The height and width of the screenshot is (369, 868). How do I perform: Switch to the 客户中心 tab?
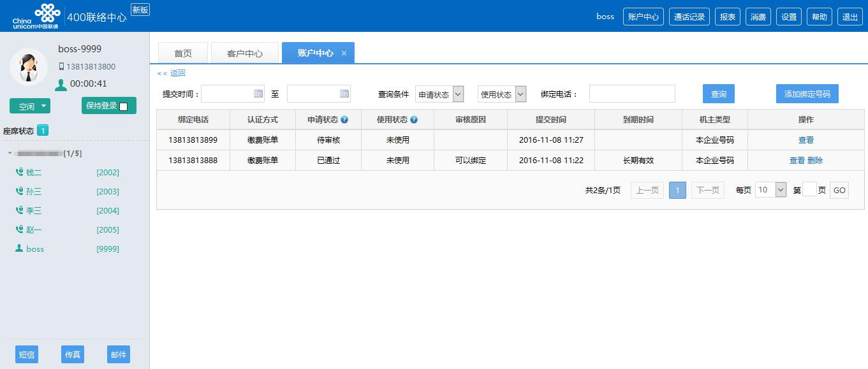click(x=245, y=54)
